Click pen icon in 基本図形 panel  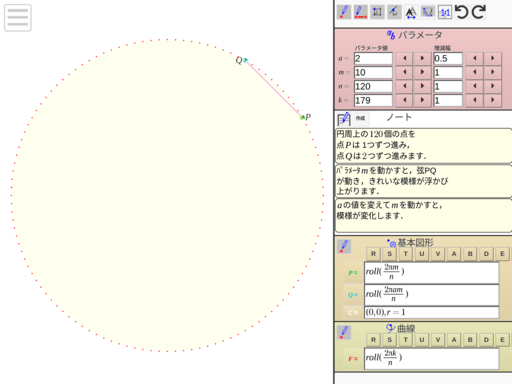[344, 247]
